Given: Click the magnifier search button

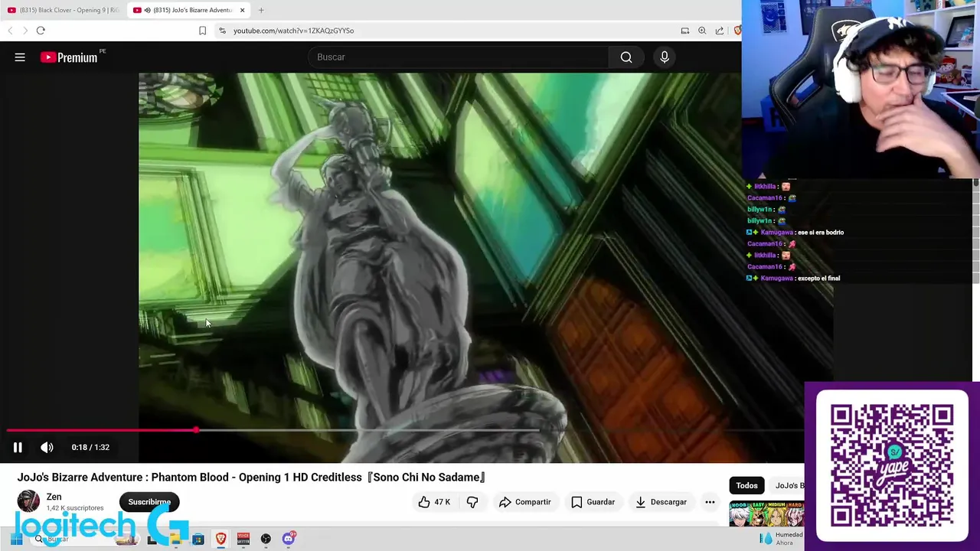Looking at the screenshot, I should 626,57.
